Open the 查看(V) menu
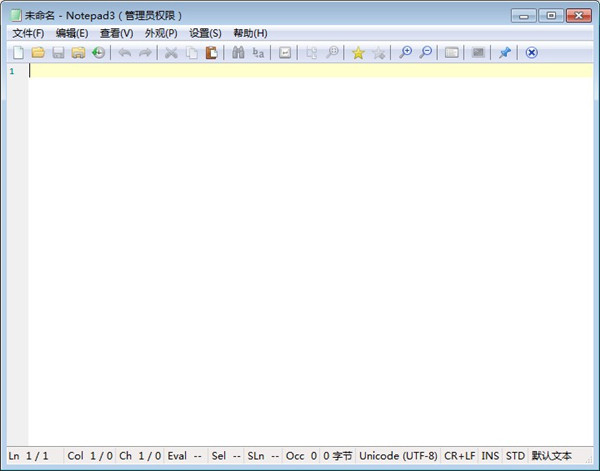600x471 pixels. (116, 33)
